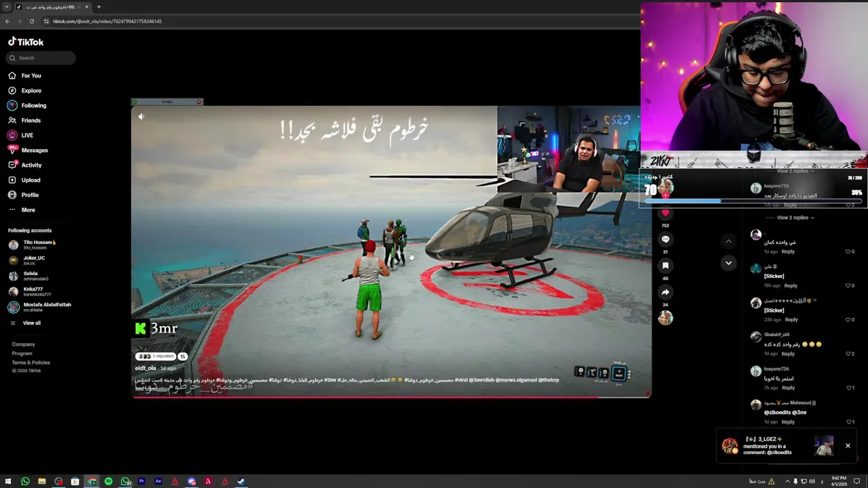868x488 pixels.
Task: Open the Friends tab
Action: (x=25, y=121)
